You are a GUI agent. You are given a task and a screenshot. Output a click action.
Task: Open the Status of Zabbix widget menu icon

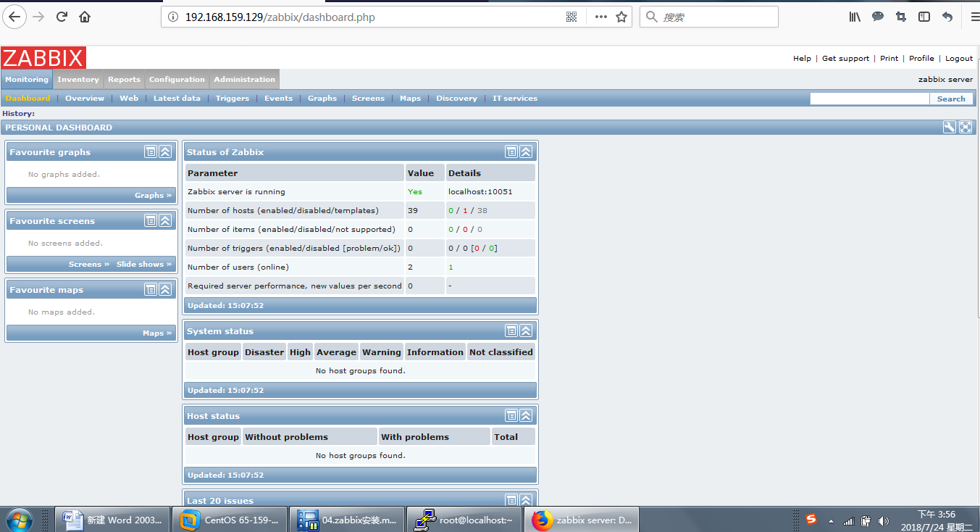(511, 152)
